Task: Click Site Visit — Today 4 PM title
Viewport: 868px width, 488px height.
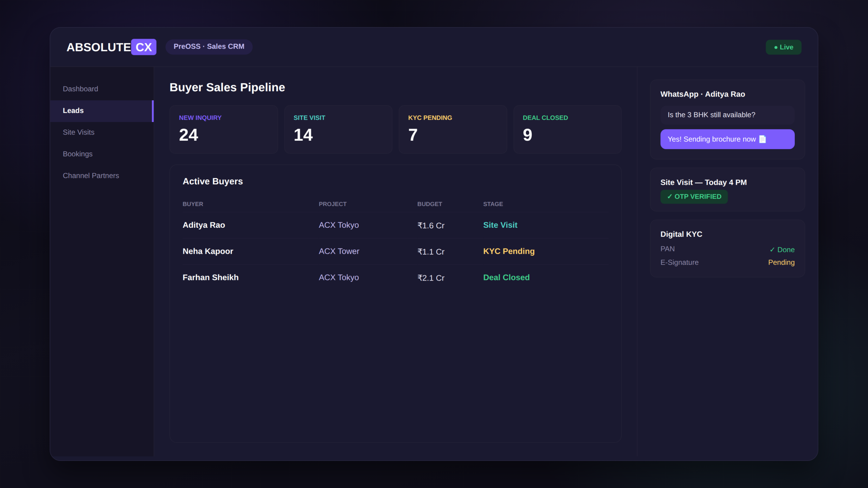Action: click(704, 182)
